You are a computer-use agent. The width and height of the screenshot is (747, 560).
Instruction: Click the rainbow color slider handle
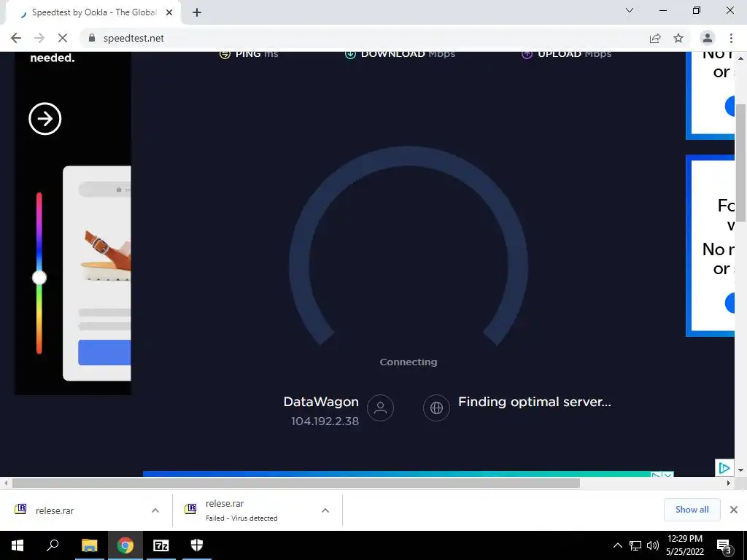pos(39,277)
